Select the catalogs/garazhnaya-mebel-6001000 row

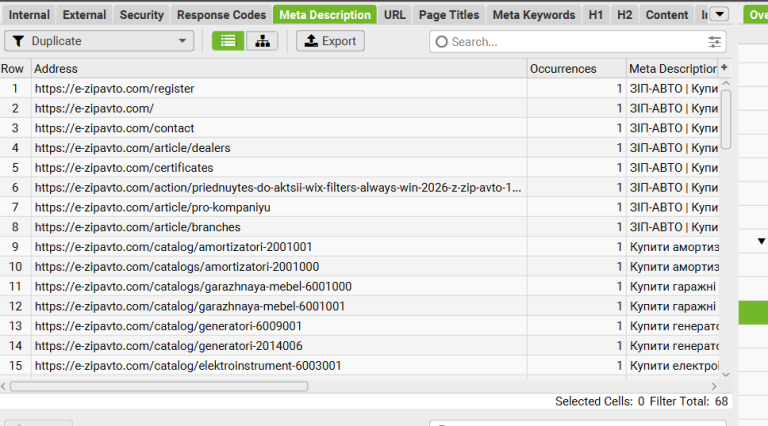tap(360, 286)
